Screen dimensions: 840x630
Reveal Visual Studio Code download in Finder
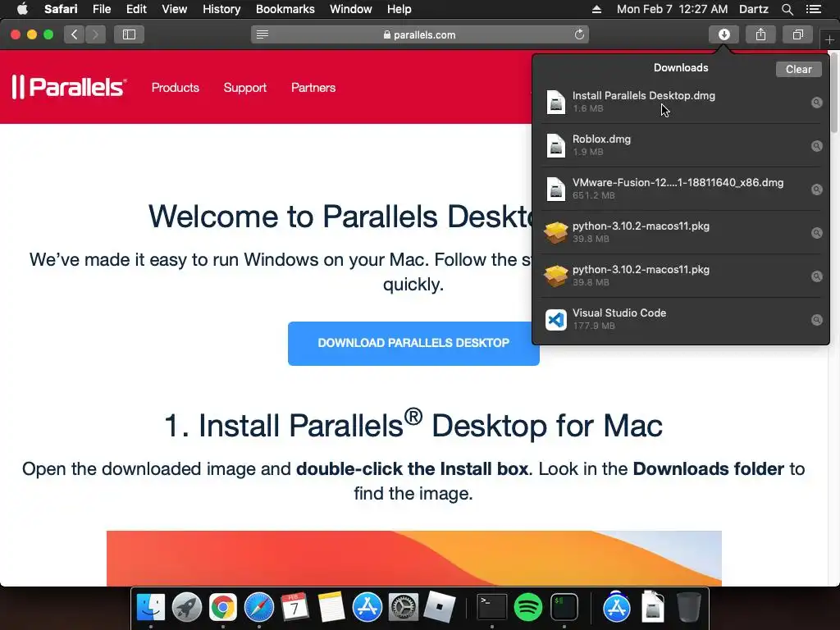pyautogui.click(x=816, y=320)
